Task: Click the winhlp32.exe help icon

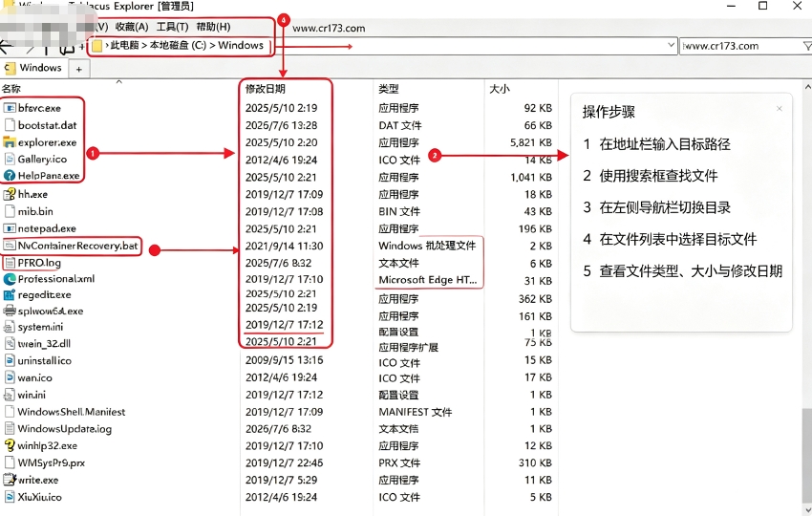Action: (10, 445)
